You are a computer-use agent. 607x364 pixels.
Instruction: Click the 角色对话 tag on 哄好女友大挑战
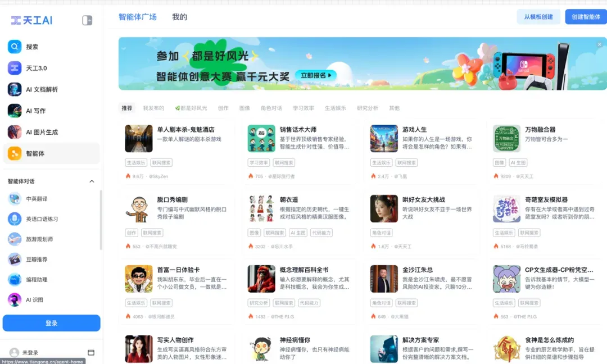(x=381, y=233)
